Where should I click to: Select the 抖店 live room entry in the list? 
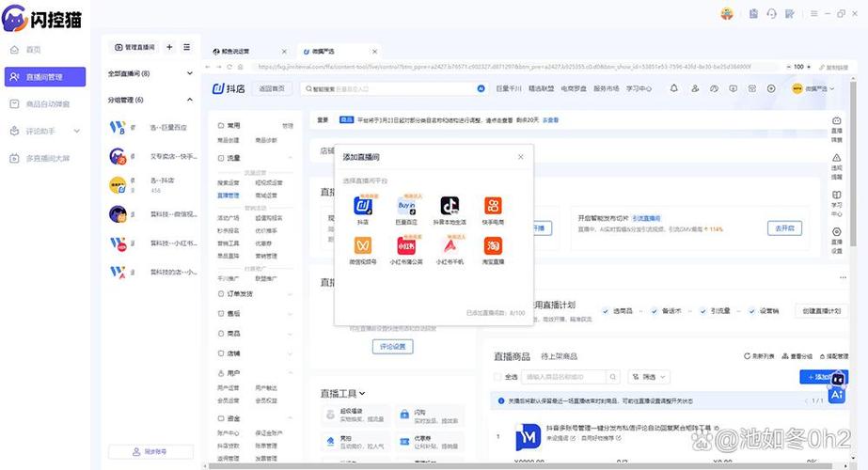(152, 185)
